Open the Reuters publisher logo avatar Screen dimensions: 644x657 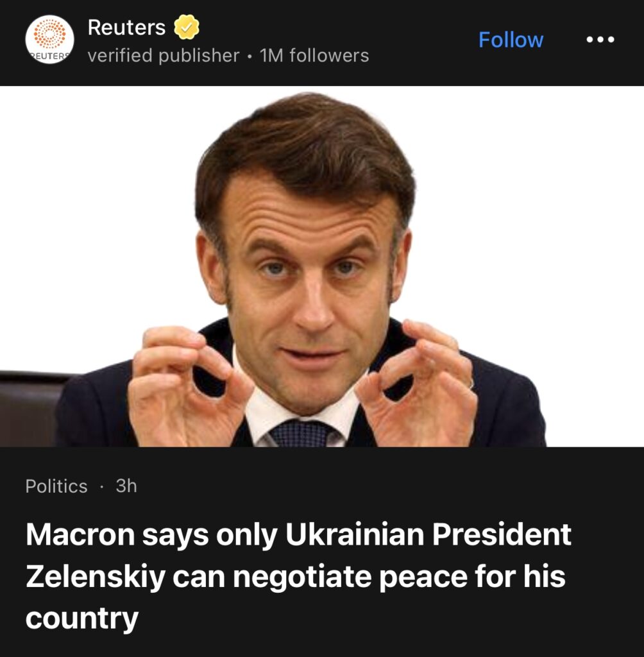point(49,39)
